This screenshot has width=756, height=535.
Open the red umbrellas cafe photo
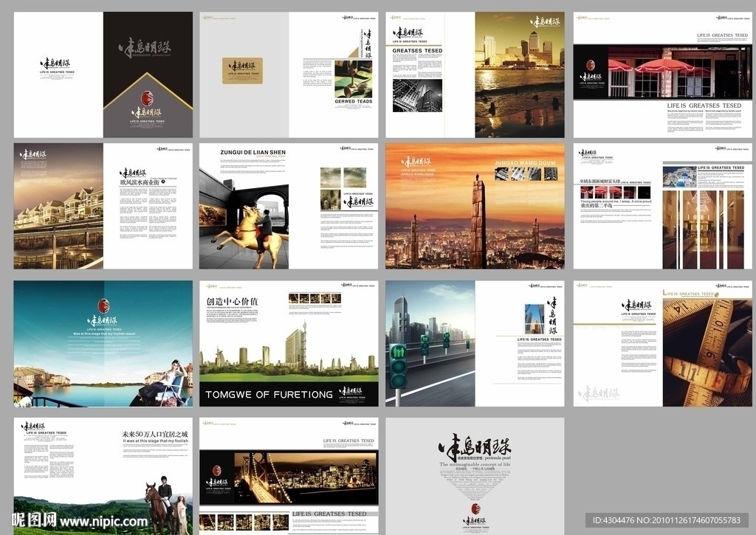[662, 74]
